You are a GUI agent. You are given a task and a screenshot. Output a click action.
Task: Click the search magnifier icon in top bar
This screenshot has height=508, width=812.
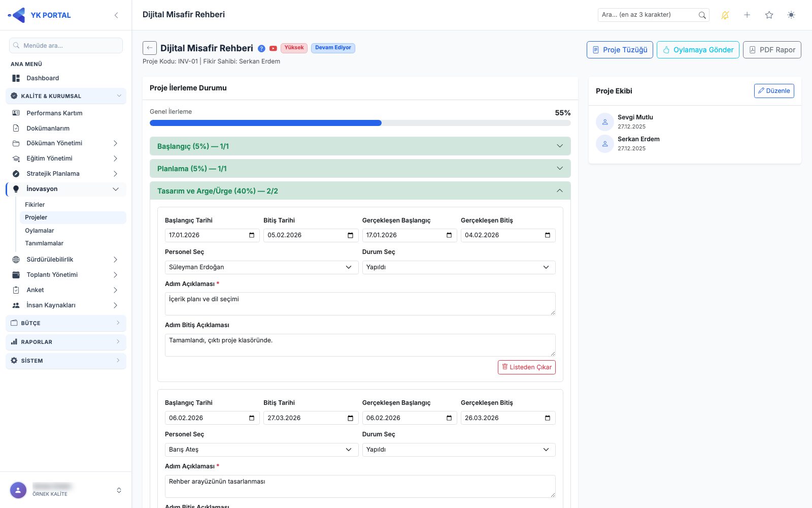pyautogui.click(x=702, y=15)
